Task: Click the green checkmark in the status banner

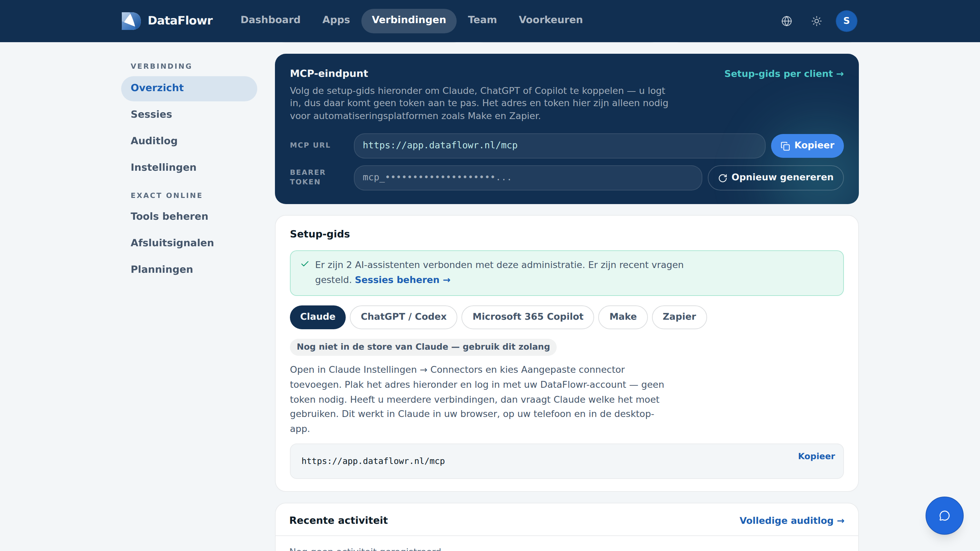Action: pyautogui.click(x=305, y=264)
